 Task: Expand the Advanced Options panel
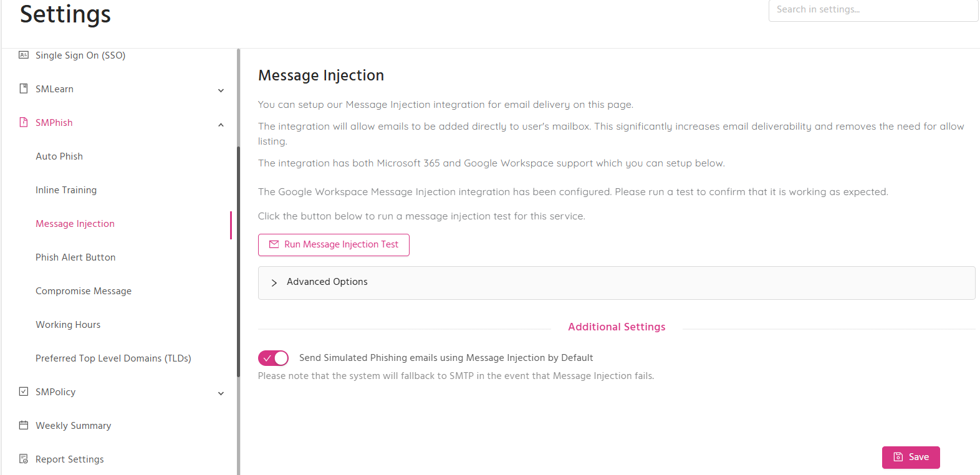[x=617, y=283]
